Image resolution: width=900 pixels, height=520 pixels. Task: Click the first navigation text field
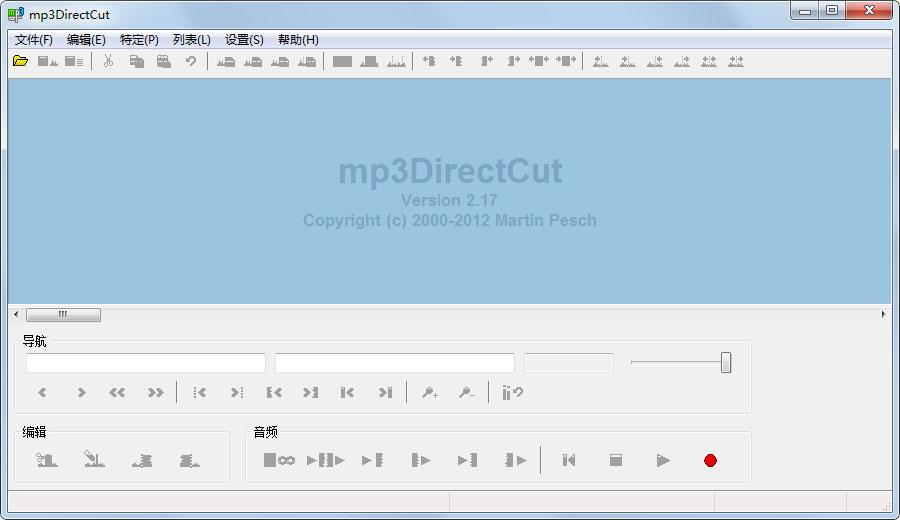click(x=146, y=363)
